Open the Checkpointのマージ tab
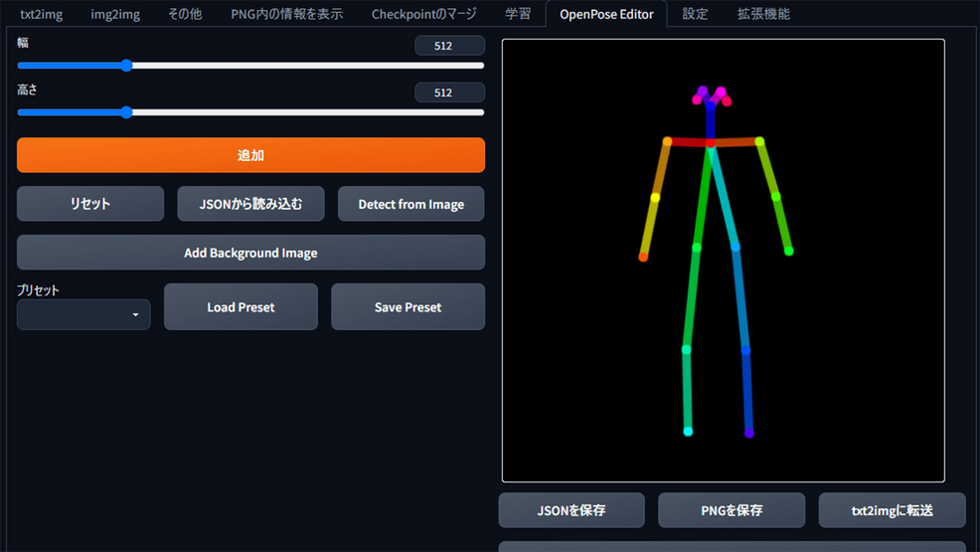This screenshot has height=552, width=980. pos(423,14)
